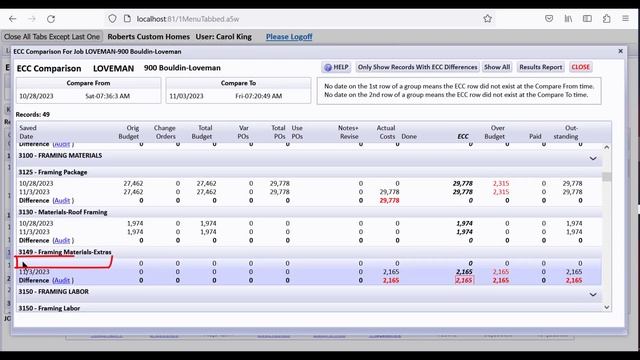This screenshot has width=640, height=360.
Task: Click the scrollbar up arrow
Action: 607,147
